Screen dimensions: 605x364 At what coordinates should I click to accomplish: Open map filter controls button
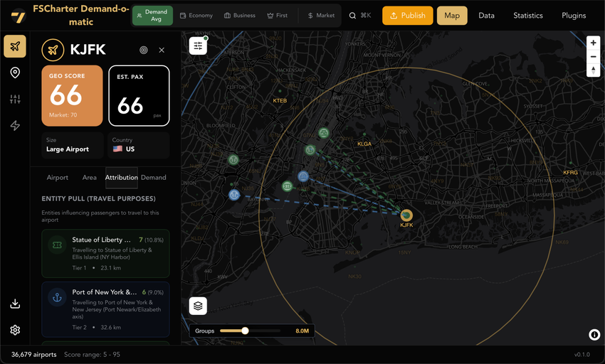pos(198,45)
